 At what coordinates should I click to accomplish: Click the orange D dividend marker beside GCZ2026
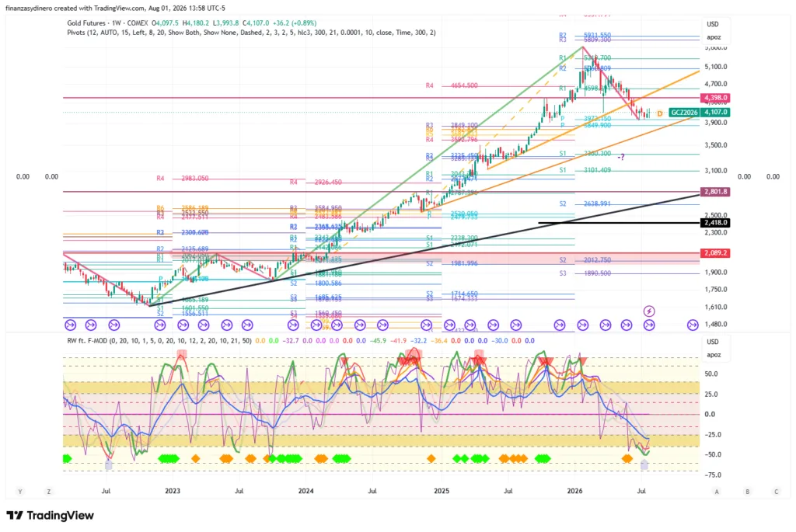click(x=660, y=113)
